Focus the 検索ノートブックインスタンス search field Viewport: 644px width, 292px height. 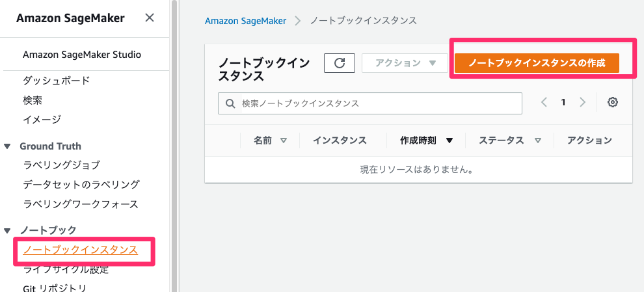click(370, 103)
